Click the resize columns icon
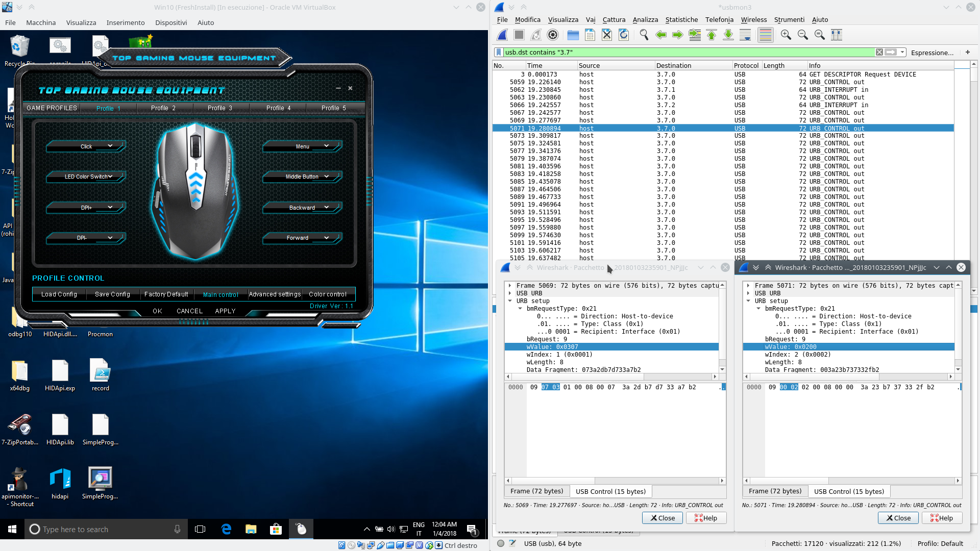The height and width of the screenshot is (551, 980). [837, 35]
